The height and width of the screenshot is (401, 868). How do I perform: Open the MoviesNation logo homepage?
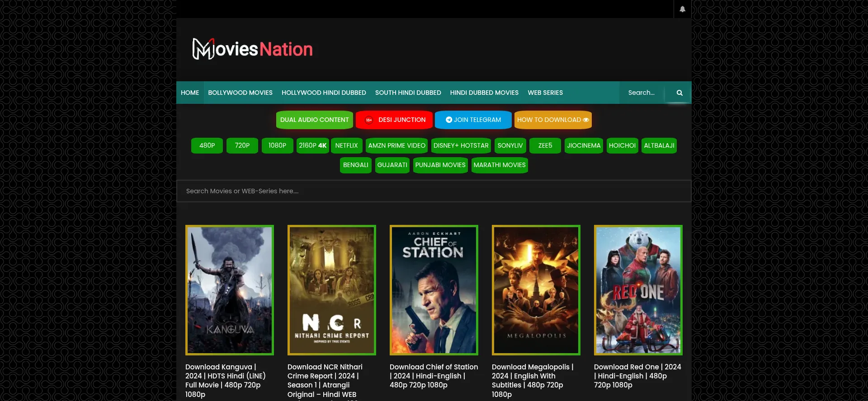click(252, 49)
